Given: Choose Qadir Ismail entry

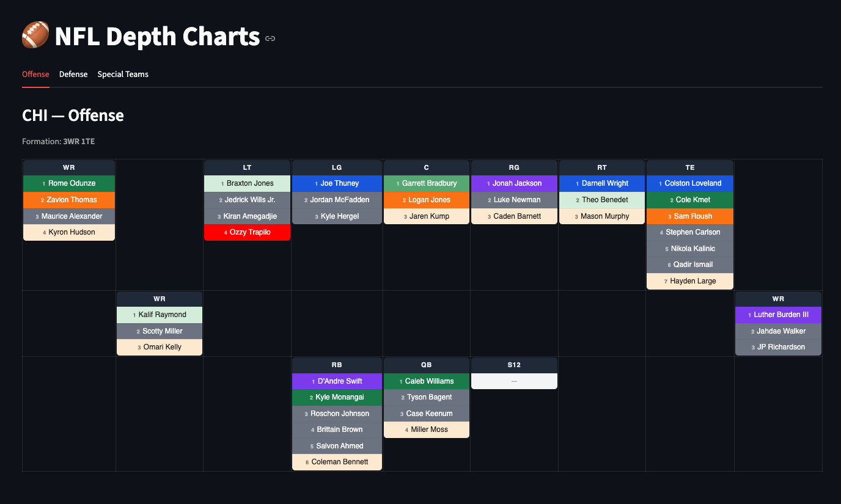Looking at the screenshot, I should click(690, 265).
